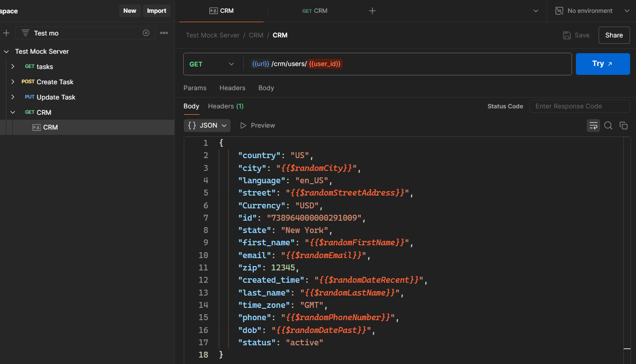Click the Import button
The width and height of the screenshot is (636, 364).
[157, 11]
